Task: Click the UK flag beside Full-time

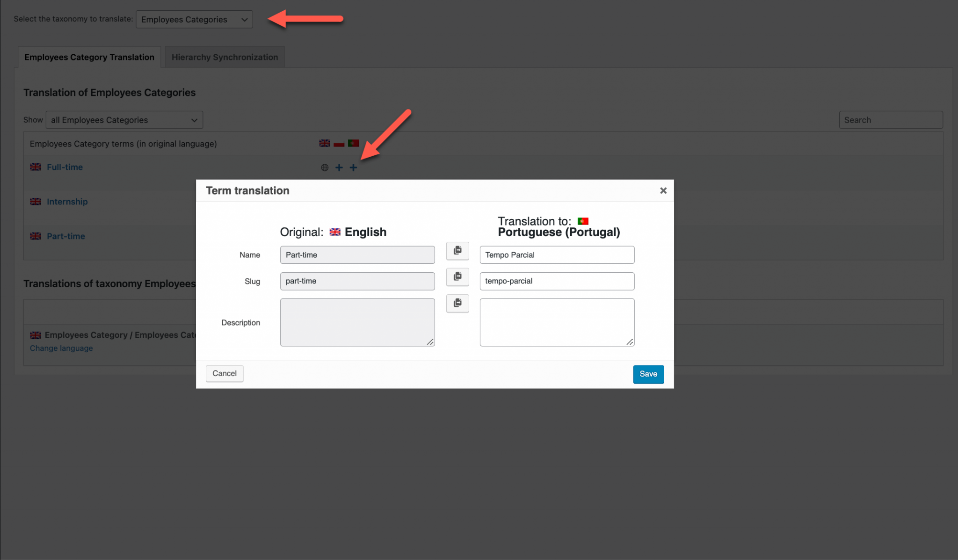Action: pyautogui.click(x=36, y=167)
